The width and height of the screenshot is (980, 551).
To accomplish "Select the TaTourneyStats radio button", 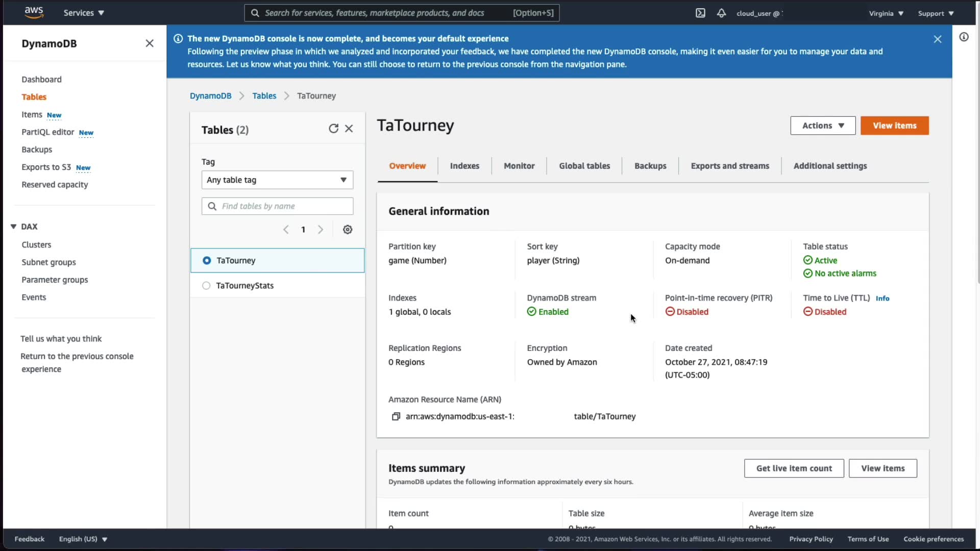I will [206, 286].
